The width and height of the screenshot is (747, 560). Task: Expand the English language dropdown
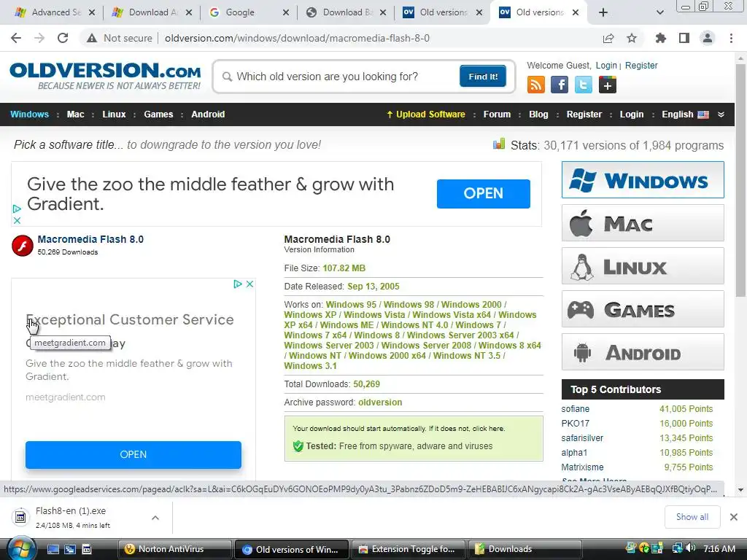tap(721, 114)
